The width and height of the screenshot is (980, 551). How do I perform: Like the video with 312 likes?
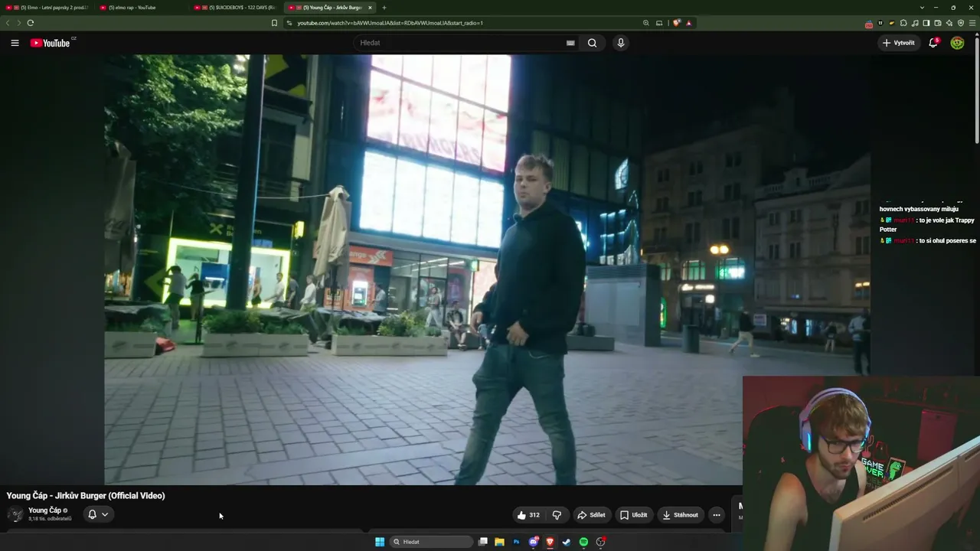click(528, 515)
